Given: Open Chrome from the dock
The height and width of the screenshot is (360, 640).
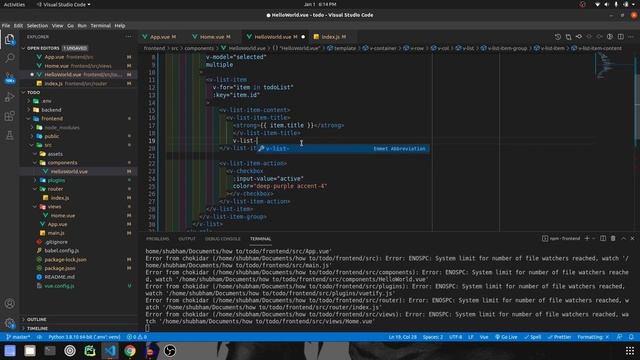Looking at the screenshot, I should click(130, 351).
